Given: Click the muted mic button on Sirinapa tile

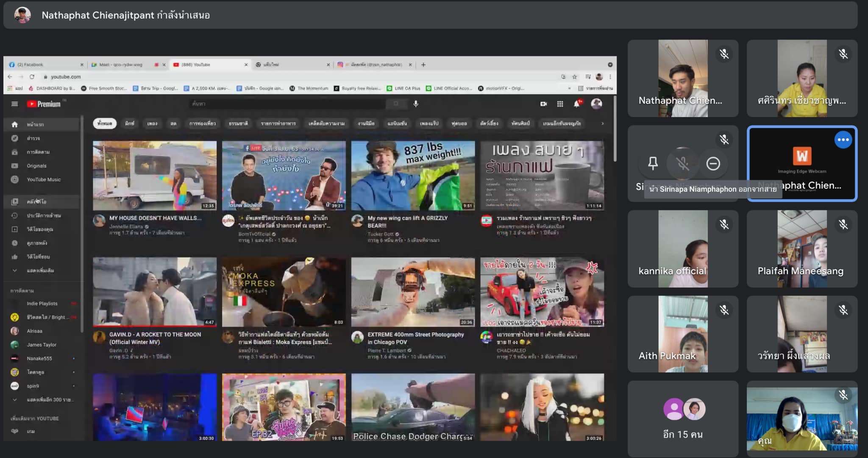Looking at the screenshot, I should pyautogui.click(x=683, y=163).
